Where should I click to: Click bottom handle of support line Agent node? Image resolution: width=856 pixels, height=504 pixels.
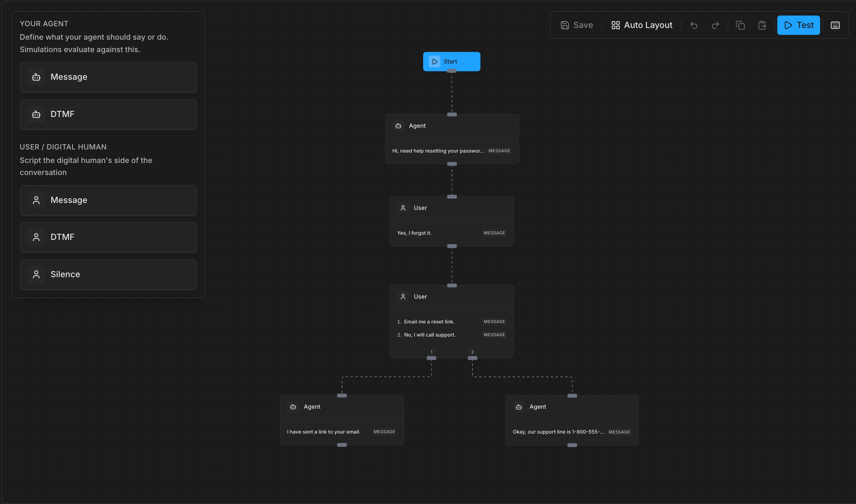572,445
